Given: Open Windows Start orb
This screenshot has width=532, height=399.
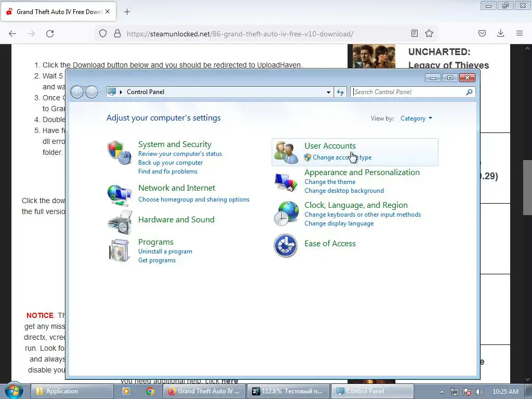Looking at the screenshot, I should coord(14,391).
